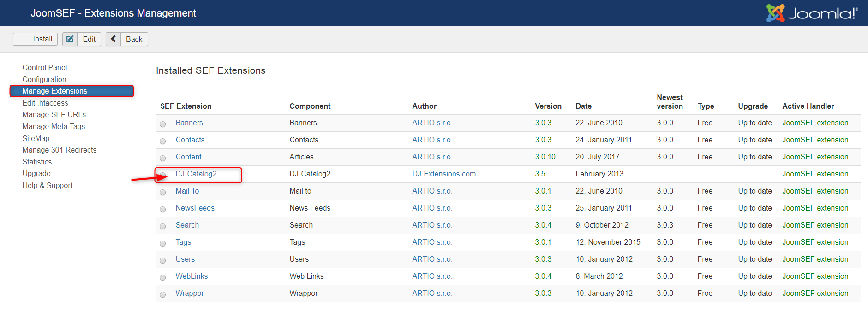The height and width of the screenshot is (317, 868).
Task: Click the Edit label on toolbar
Action: coord(89,39)
